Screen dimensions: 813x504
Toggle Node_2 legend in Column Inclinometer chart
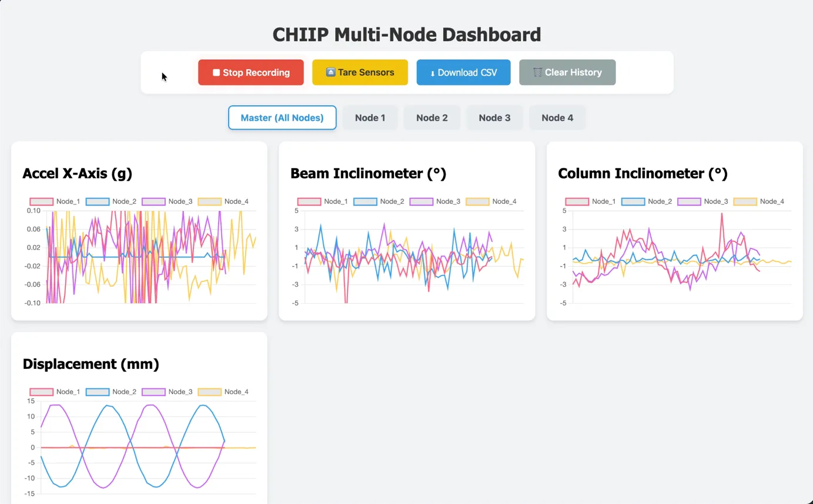pos(646,201)
